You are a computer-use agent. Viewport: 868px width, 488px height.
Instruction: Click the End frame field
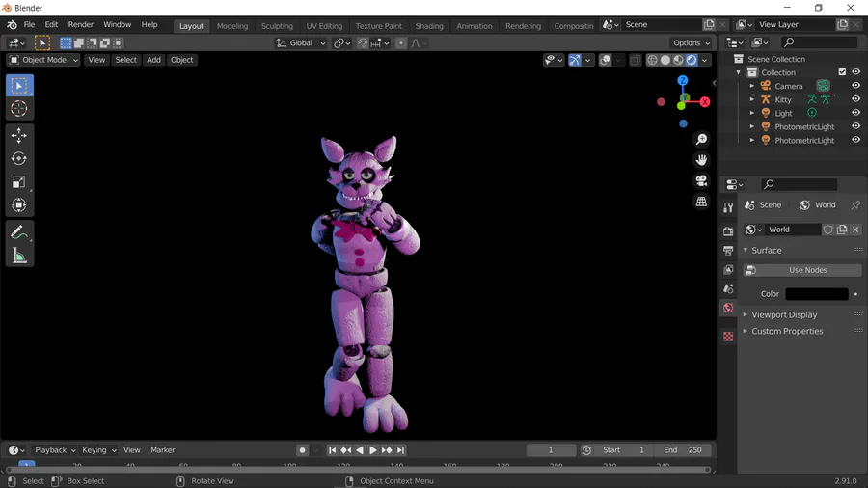point(683,450)
